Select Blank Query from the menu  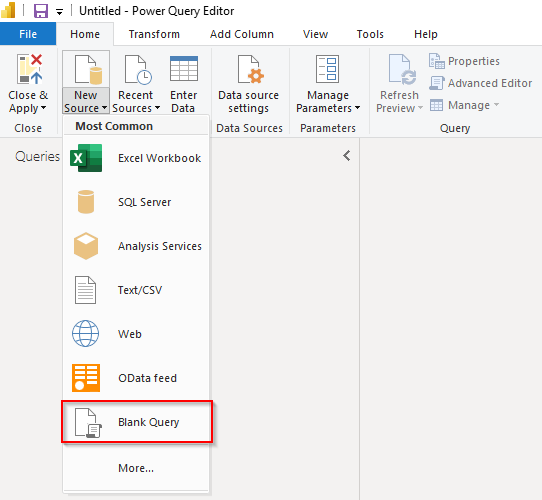tap(137, 422)
